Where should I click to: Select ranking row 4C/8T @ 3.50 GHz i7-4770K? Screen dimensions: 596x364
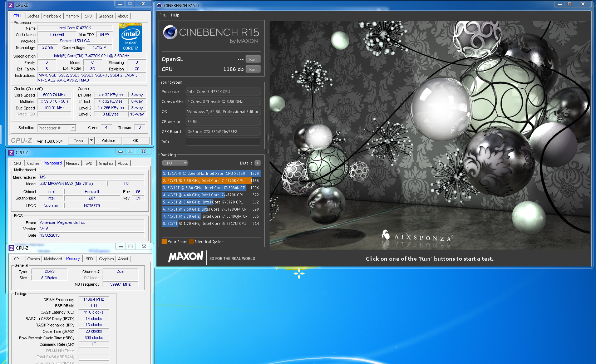211,181
